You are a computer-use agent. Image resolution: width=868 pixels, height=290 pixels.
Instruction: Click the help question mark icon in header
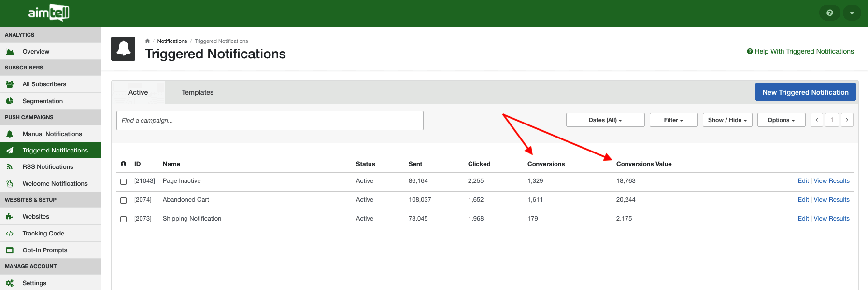click(829, 13)
